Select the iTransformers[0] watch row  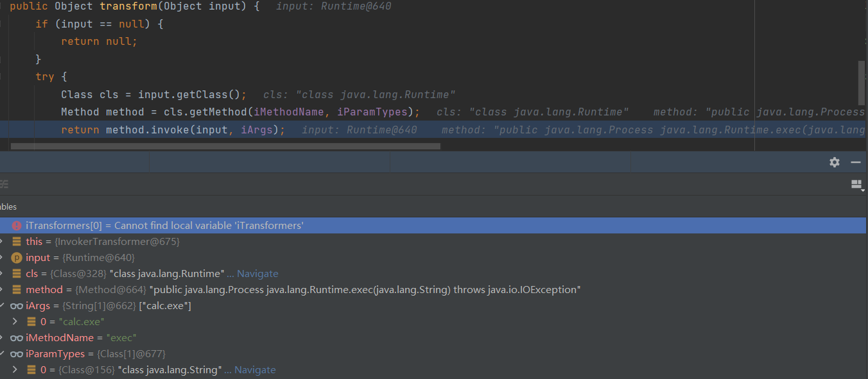coord(385,226)
